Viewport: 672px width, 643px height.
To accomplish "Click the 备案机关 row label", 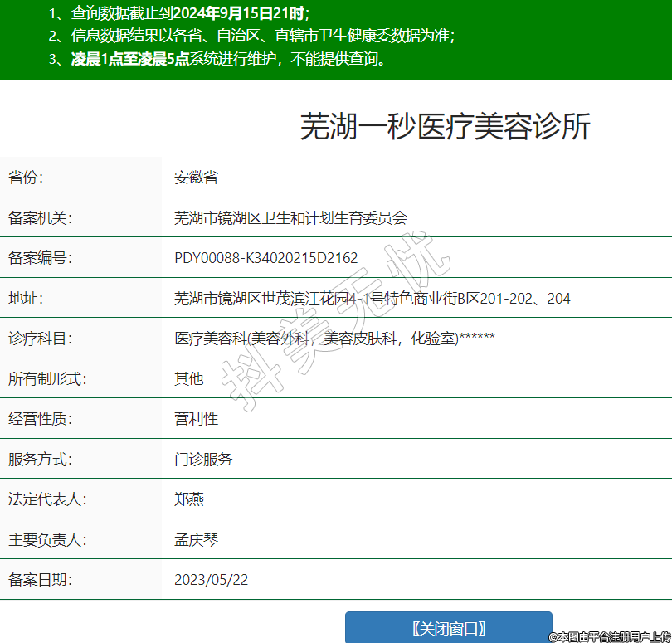I will click(41, 217).
